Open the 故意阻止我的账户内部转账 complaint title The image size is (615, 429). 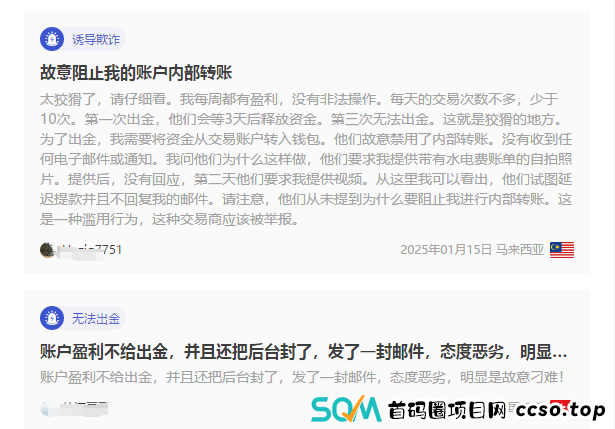tap(136, 73)
